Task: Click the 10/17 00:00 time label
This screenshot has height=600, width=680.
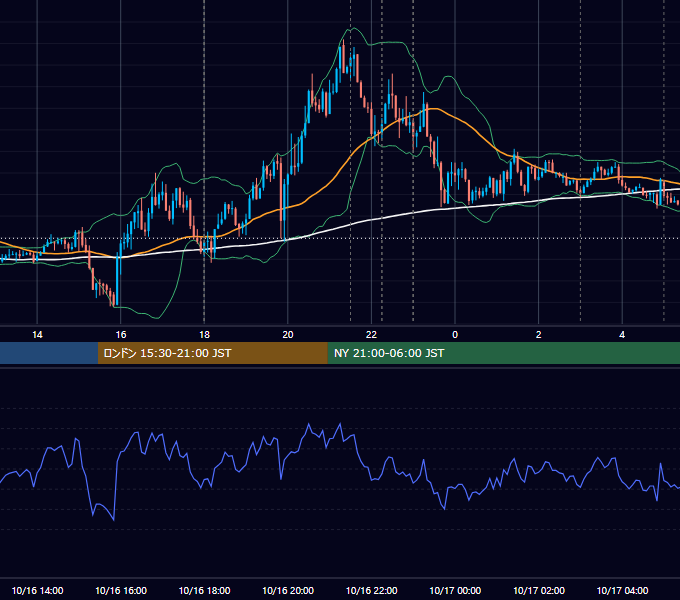Action: click(x=455, y=590)
